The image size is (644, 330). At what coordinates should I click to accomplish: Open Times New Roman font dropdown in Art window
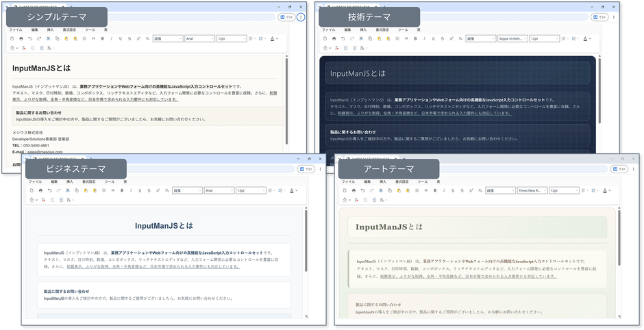[532, 190]
